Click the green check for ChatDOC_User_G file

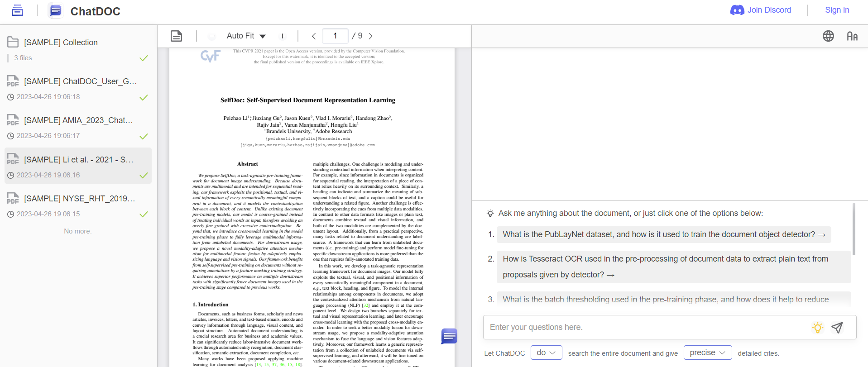[x=144, y=98]
